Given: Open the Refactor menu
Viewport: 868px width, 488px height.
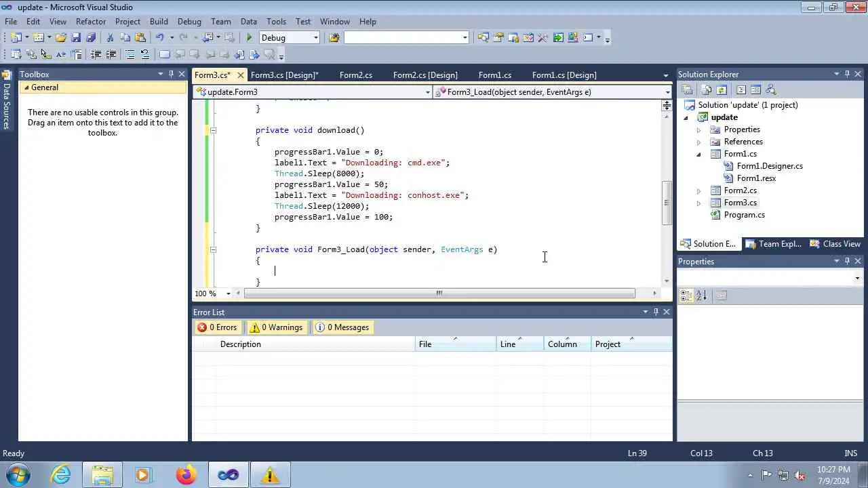Looking at the screenshot, I should [91, 22].
